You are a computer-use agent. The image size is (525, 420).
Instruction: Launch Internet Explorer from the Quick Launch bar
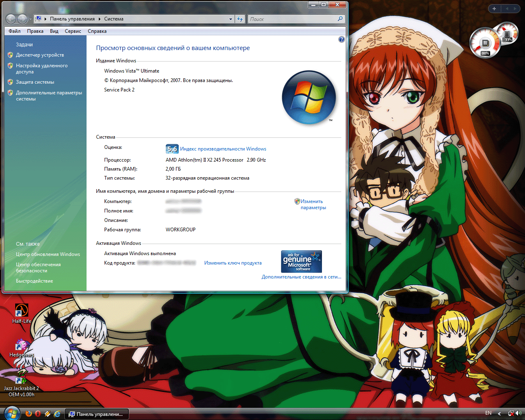pyautogui.click(x=57, y=414)
